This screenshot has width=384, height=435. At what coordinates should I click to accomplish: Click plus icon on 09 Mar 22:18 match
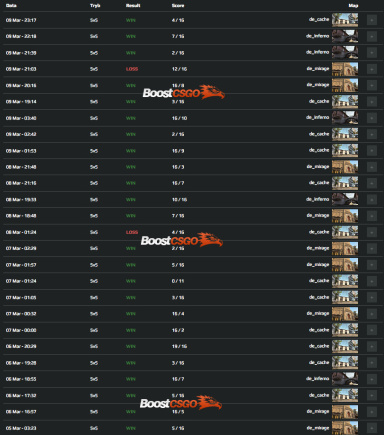[372, 36]
